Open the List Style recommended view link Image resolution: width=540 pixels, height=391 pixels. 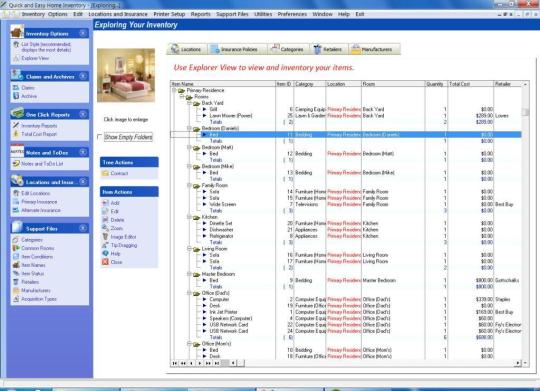point(46,47)
